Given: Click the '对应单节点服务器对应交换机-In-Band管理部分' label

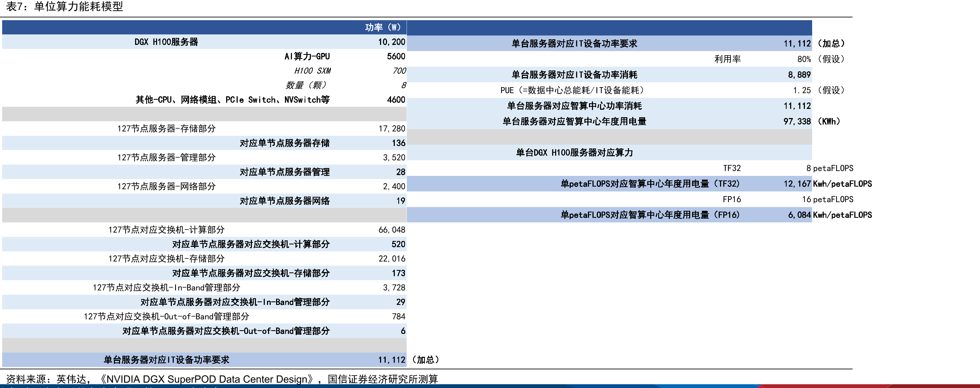Looking at the screenshot, I should pos(235,302).
